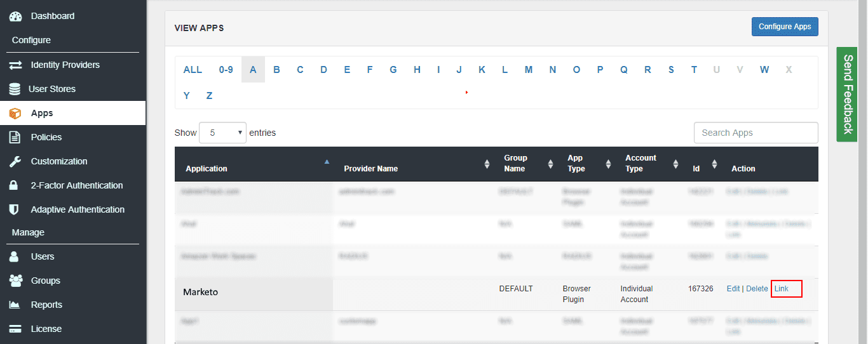Click the Groups people icon
The height and width of the screenshot is (344, 868).
coord(15,281)
